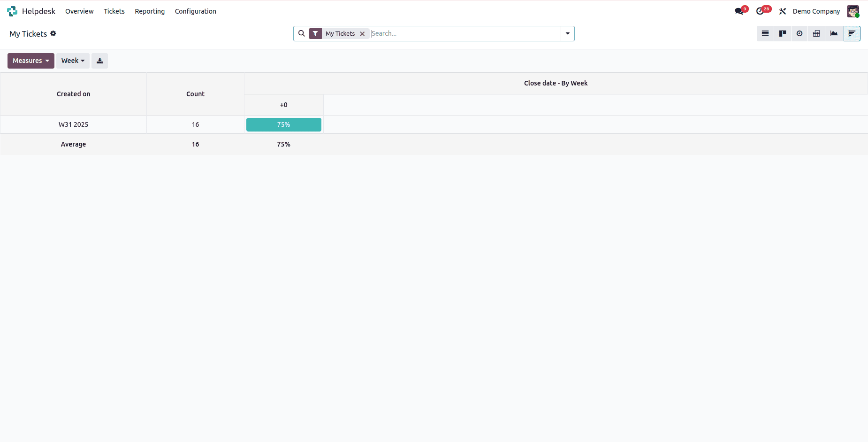
Task: Click the Average row label
Action: 73,144
